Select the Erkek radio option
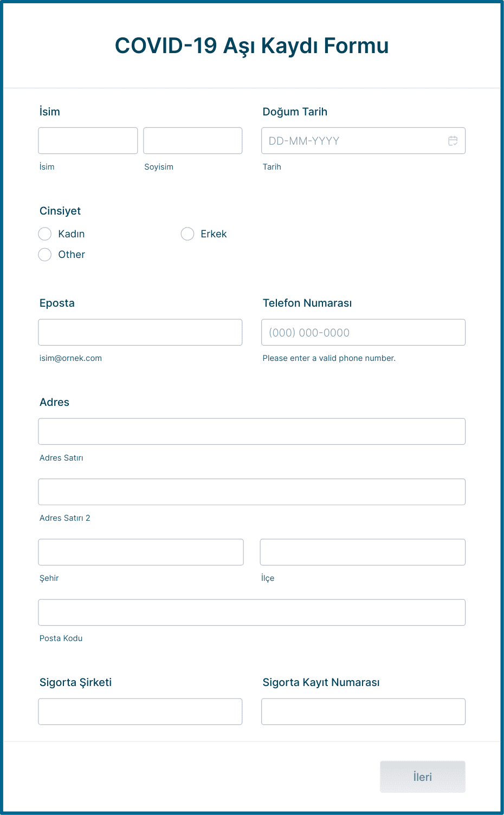Viewport: 504px width, 815px height. 188,234
